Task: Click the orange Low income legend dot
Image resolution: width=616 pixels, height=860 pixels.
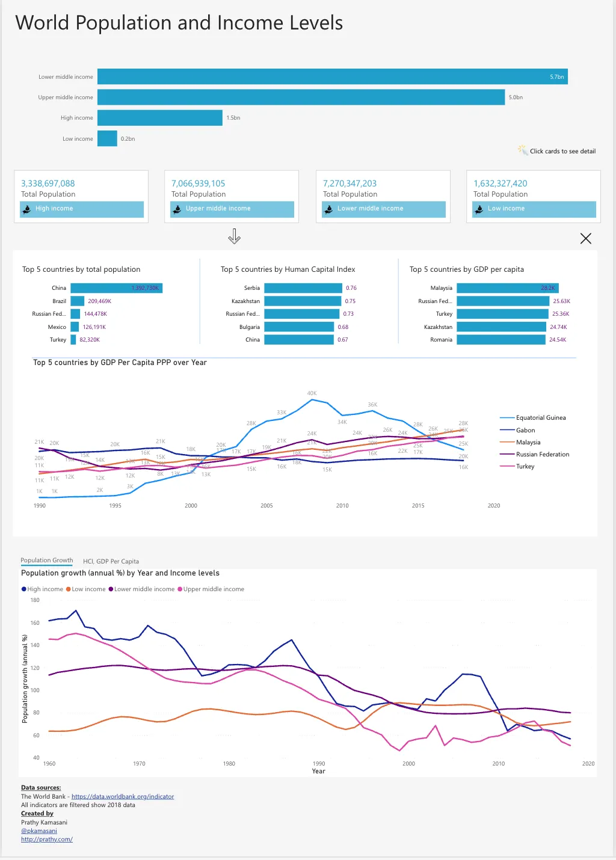Action: pos(69,589)
